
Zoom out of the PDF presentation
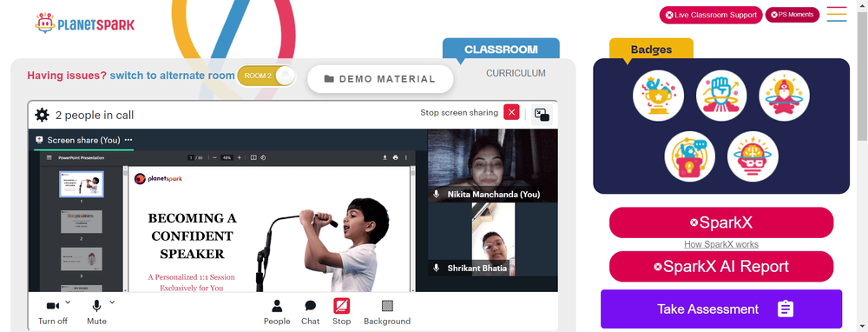pos(214,158)
